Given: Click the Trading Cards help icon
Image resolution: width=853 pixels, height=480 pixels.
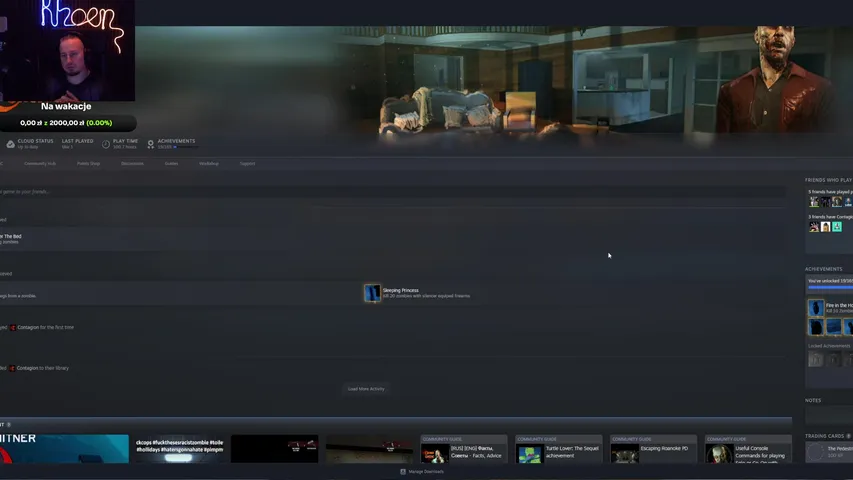Looking at the screenshot, I should click(x=848, y=436).
